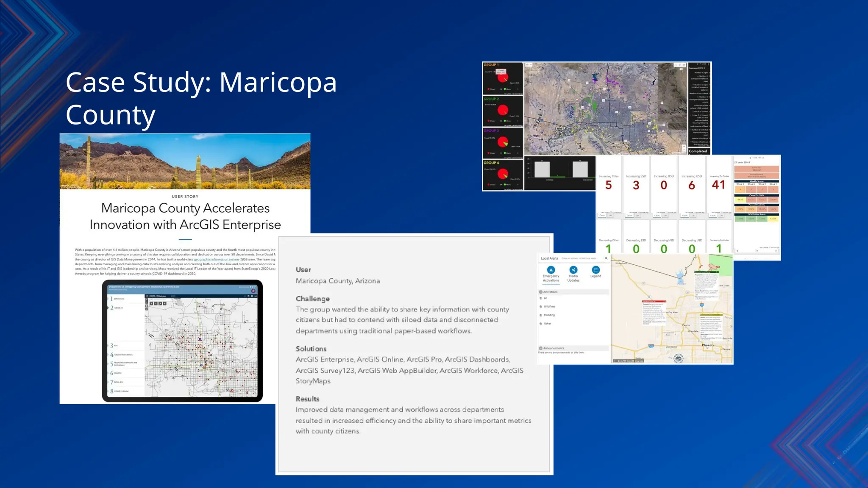868x488 pixels.
Task: Click the Challenge heading in summary card
Action: tap(313, 299)
